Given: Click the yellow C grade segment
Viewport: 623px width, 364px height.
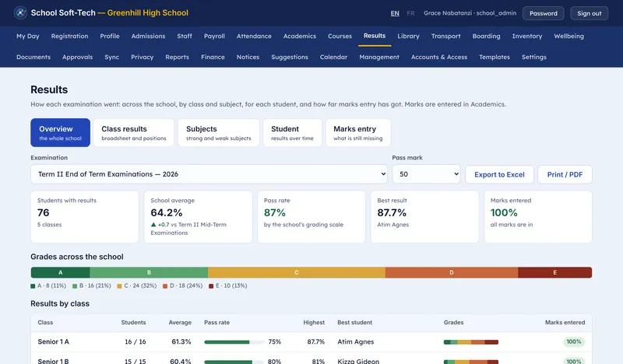Looking at the screenshot, I should coord(297,272).
